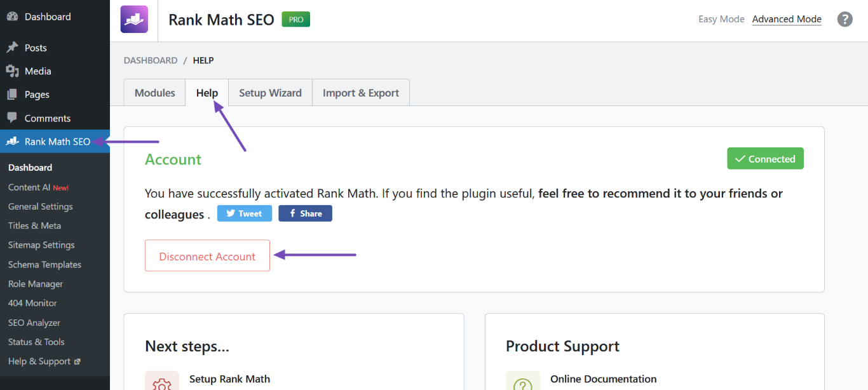Click the Online Documentation question icon
The width and height of the screenshot is (868, 390).
click(x=522, y=383)
